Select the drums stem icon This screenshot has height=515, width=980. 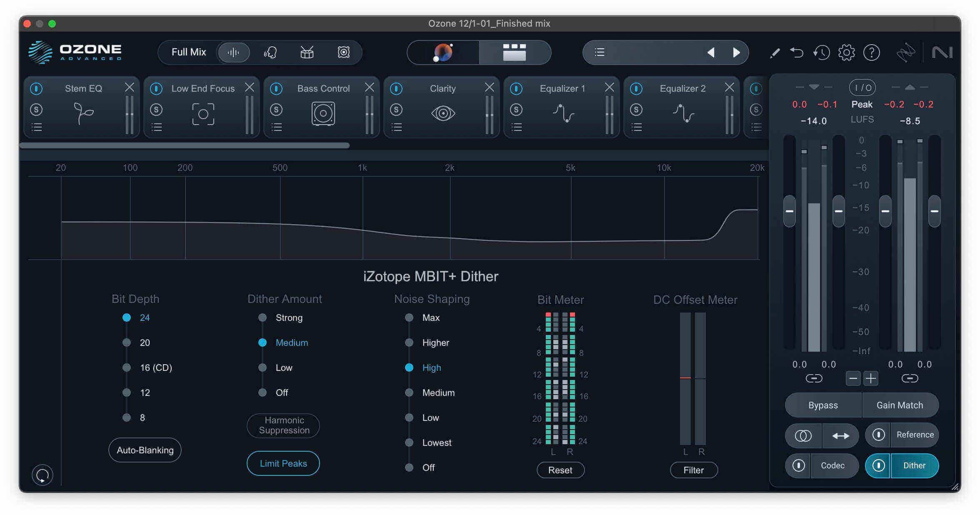[x=307, y=52]
